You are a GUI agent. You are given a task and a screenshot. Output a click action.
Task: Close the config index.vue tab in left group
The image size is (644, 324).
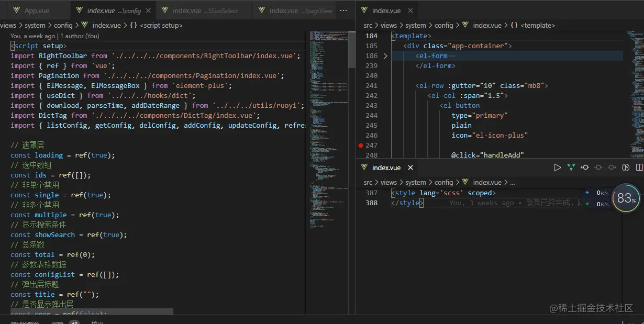149,10
